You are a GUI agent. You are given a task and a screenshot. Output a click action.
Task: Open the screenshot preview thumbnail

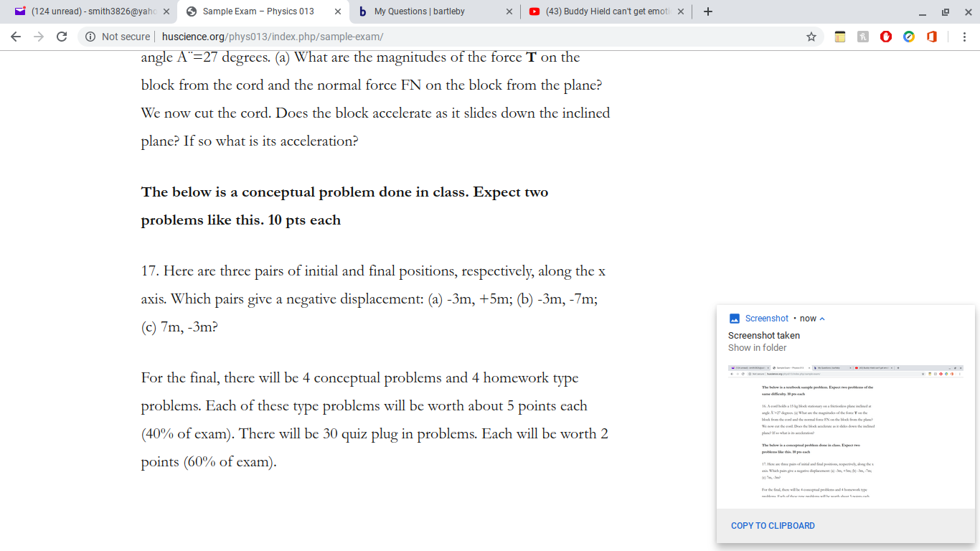tap(845, 430)
